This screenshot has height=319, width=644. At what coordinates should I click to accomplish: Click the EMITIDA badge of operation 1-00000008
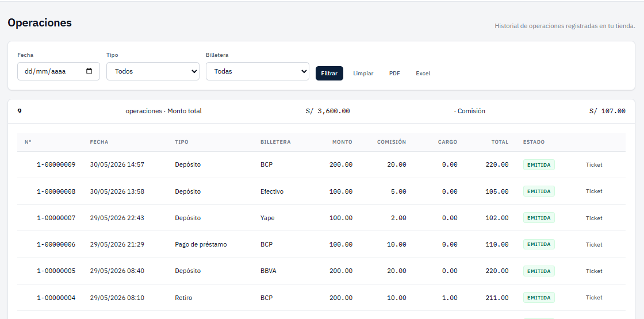click(x=539, y=191)
